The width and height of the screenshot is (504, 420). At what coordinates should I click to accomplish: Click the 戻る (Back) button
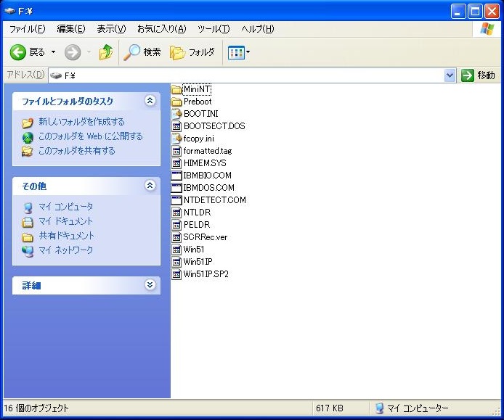(28, 52)
